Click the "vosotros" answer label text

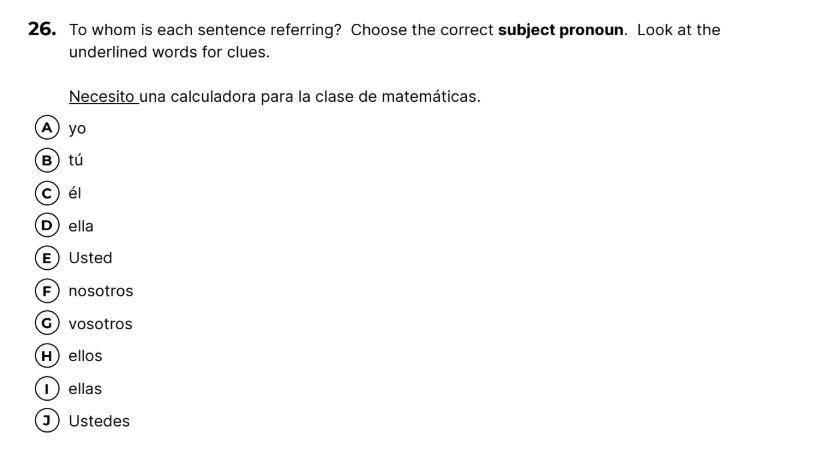tap(100, 324)
